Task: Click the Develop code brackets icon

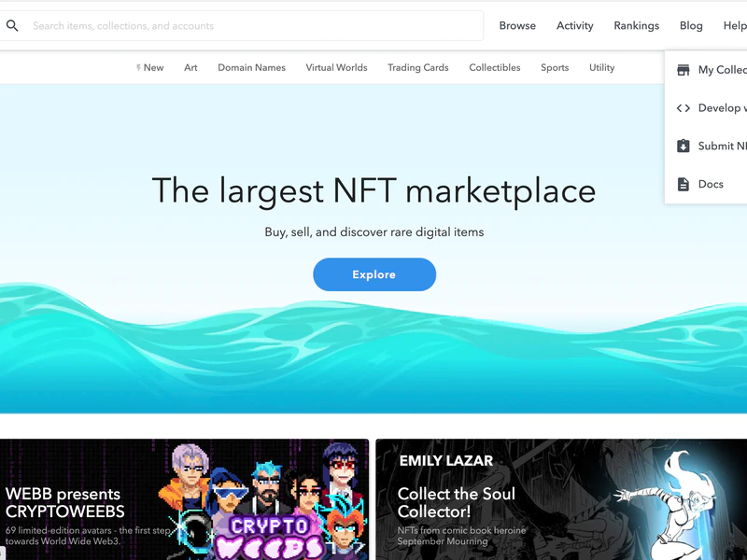Action: pos(684,108)
